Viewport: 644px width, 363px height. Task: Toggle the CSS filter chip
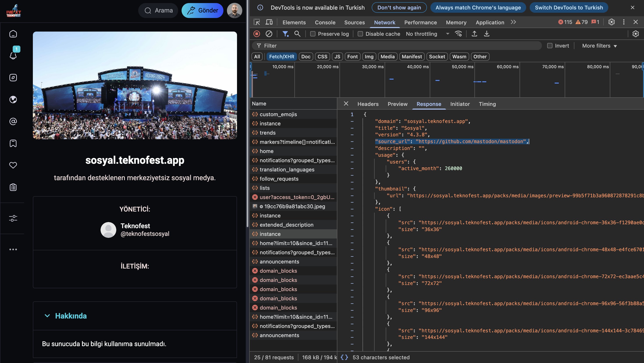coord(322,57)
